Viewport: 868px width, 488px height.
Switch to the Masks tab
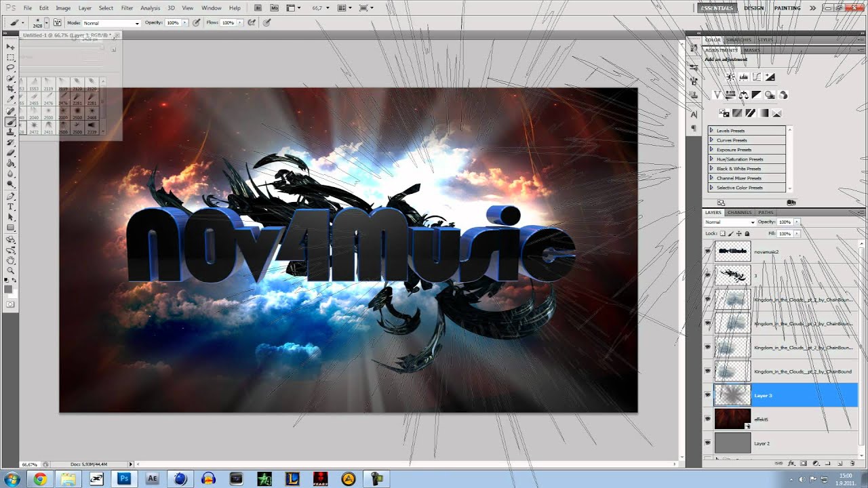tap(752, 50)
